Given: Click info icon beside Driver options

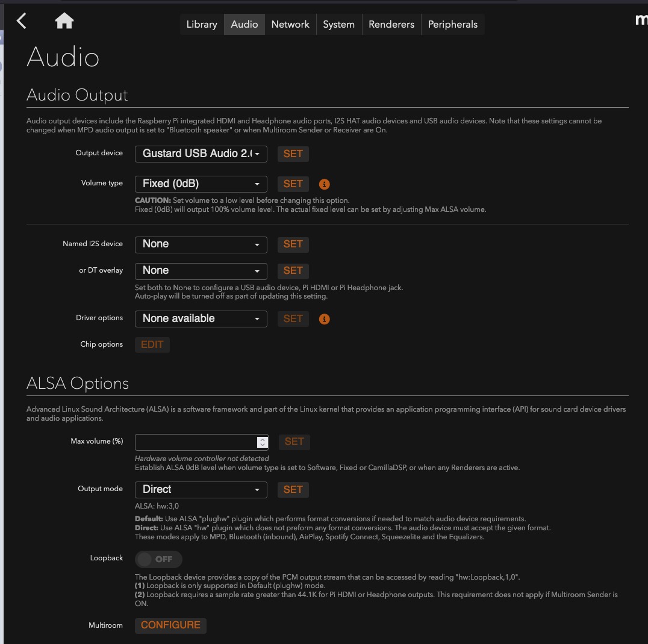Looking at the screenshot, I should (324, 319).
